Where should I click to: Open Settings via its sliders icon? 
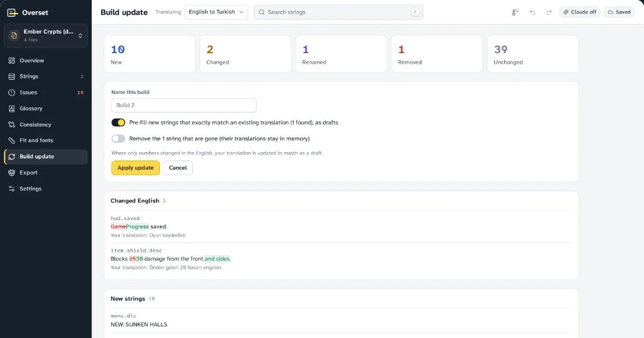(12, 189)
